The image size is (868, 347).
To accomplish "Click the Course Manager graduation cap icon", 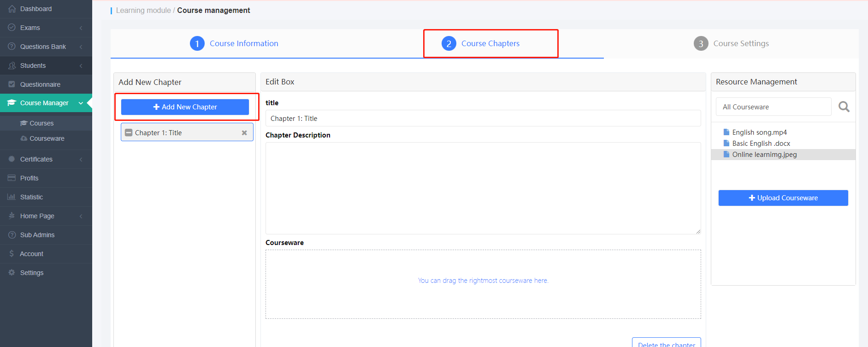I will [x=12, y=103].
